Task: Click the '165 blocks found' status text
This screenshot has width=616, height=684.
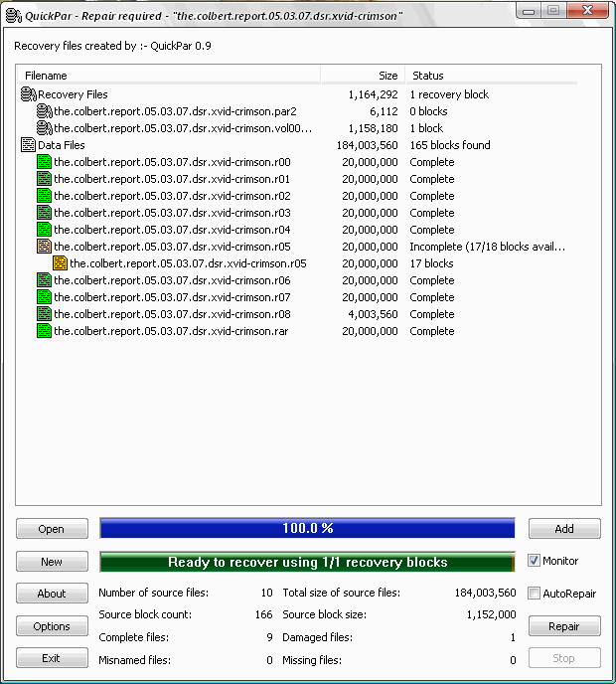Action: tap(450, 145)
